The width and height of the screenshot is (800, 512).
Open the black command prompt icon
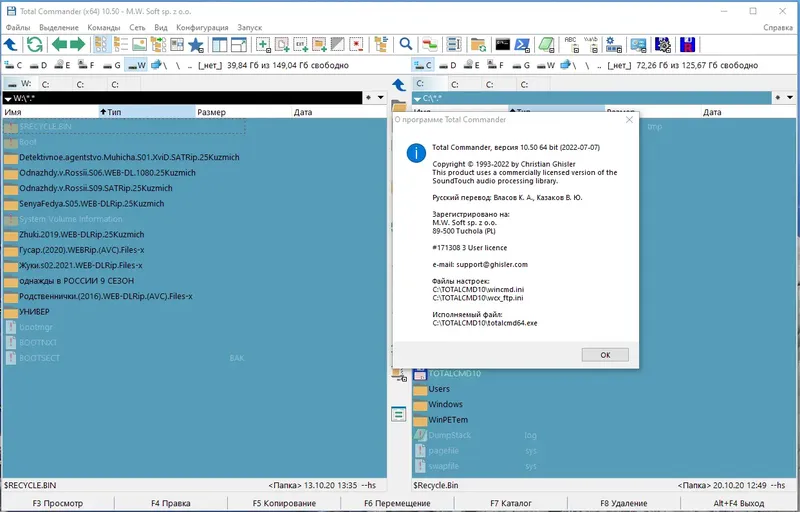click(x=503, y=45)
